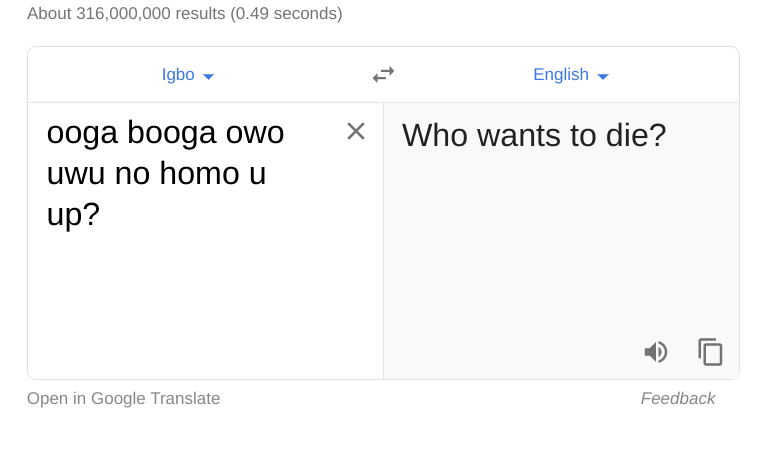Open in Google Translate link
The image size is (775, 453).
[x=123, y=399]
